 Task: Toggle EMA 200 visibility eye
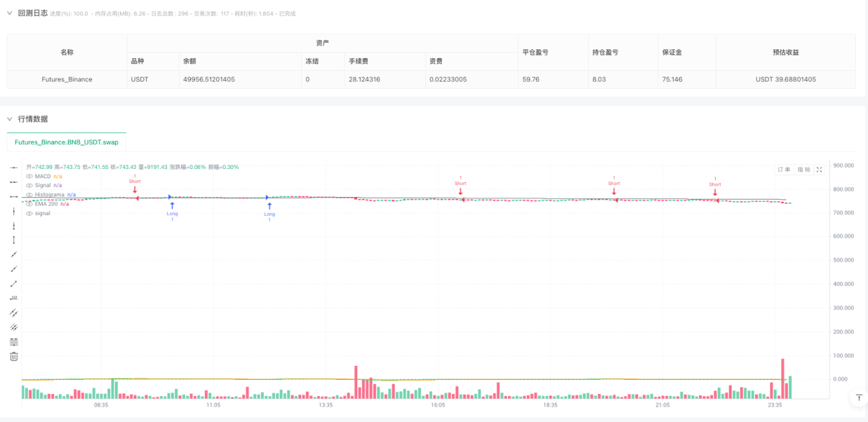click(x=29, y=204)
